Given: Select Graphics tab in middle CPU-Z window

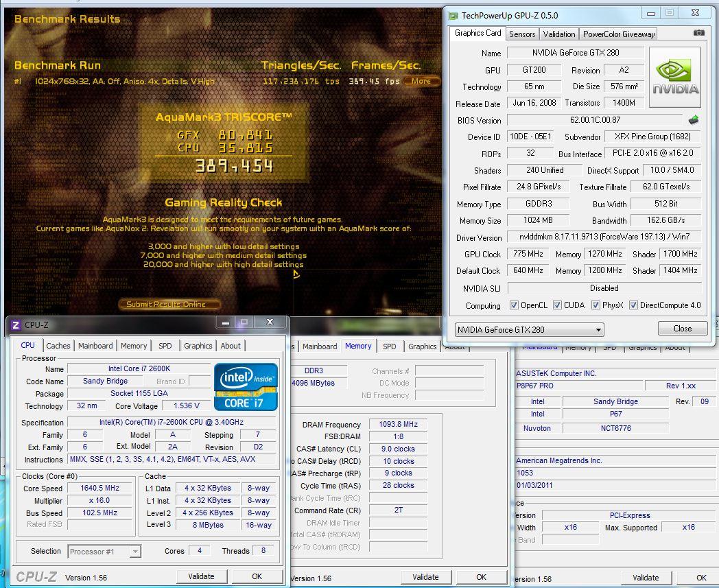Looking at the screenshot, I should tap(423, 346).
